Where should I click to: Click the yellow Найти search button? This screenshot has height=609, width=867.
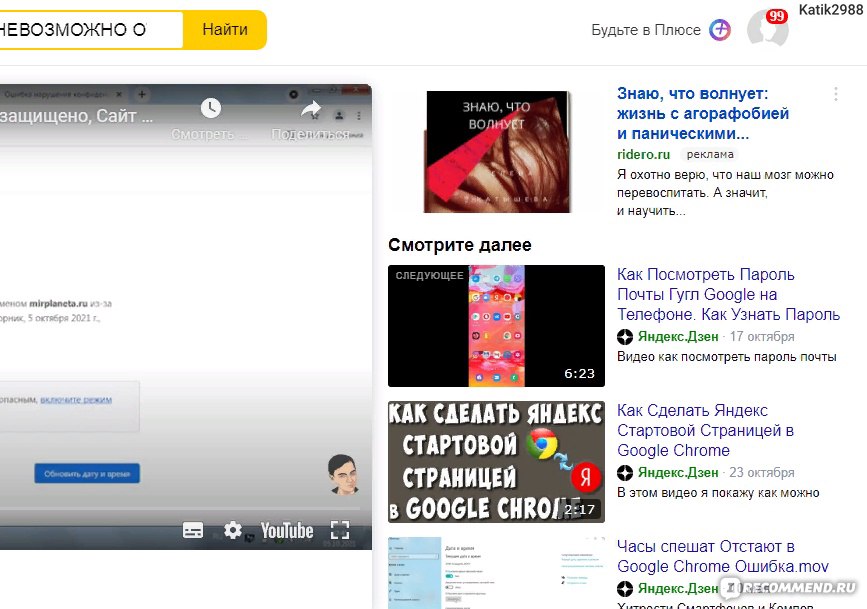pyautogui.click(x=224, y=30)
